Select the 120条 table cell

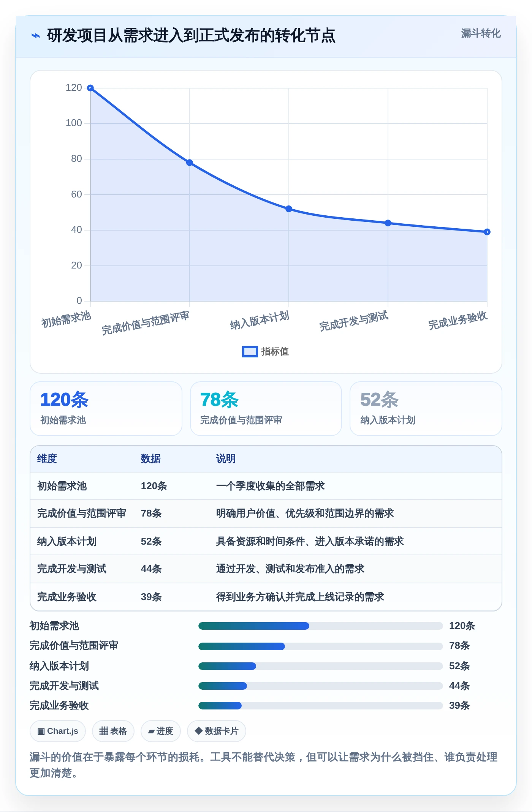[x=154, y=486]
